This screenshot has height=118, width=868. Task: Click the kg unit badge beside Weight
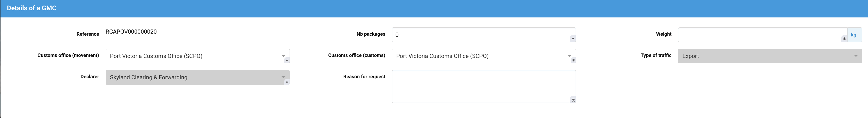pos(853,35)
